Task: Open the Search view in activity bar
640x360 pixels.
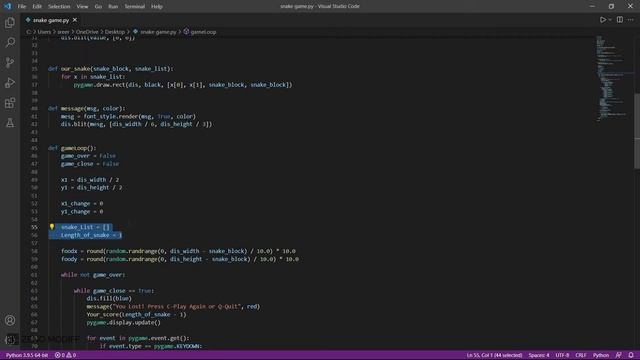Action: [x=10, y=42]
